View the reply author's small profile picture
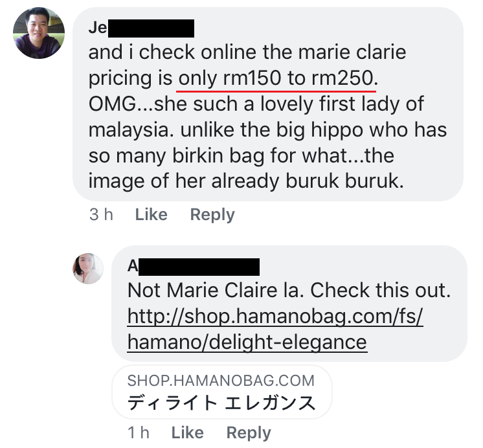483x448 pixels. [88, 269]
